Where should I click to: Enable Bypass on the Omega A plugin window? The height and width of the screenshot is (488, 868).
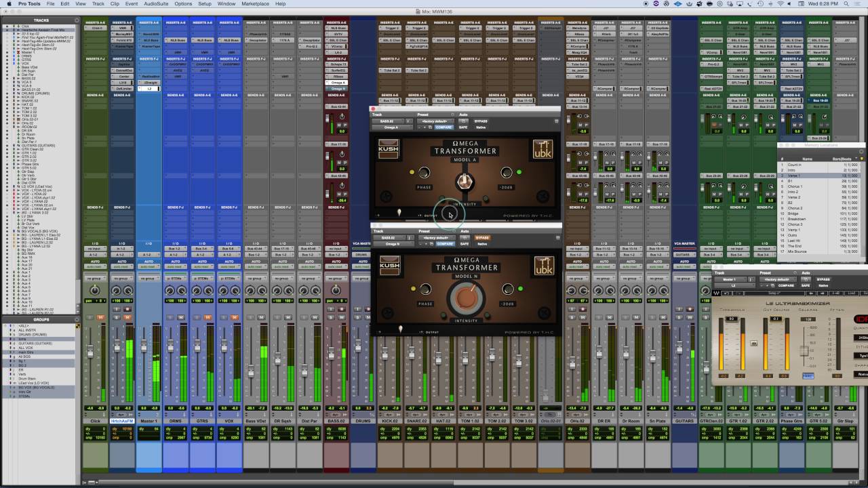point(482,121)
